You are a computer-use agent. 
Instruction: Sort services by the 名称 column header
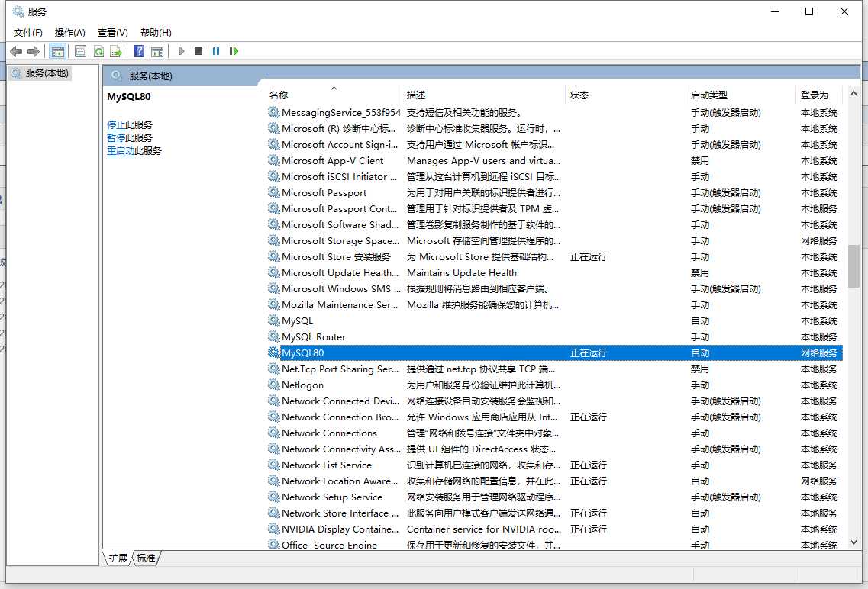(334, 95)
